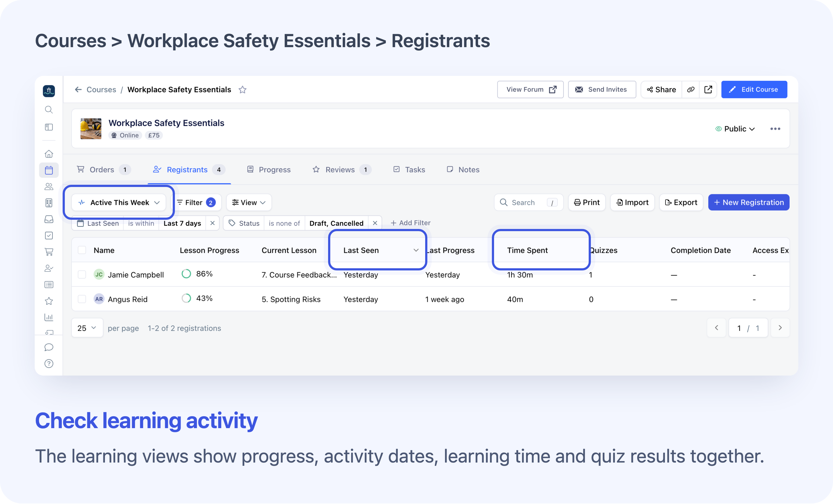Expand the Active This Week view dropdown
The width and height of the screenshot is (833, 504).
click(x=119, y=202)
